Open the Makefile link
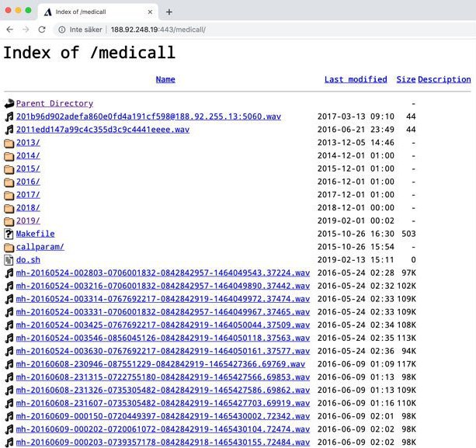This screenshot has width=476, height=448. pyautogui.click(x=35, y=234)
